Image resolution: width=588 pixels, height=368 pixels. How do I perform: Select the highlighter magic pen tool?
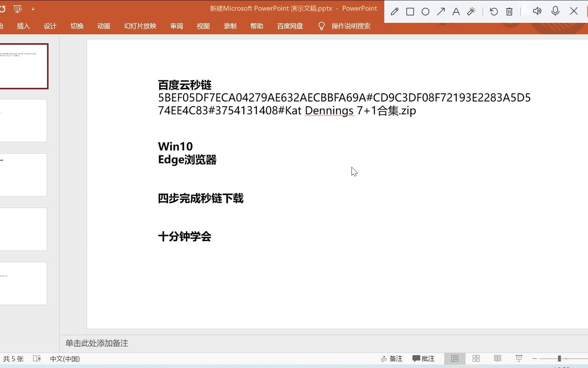pos(471,11)
